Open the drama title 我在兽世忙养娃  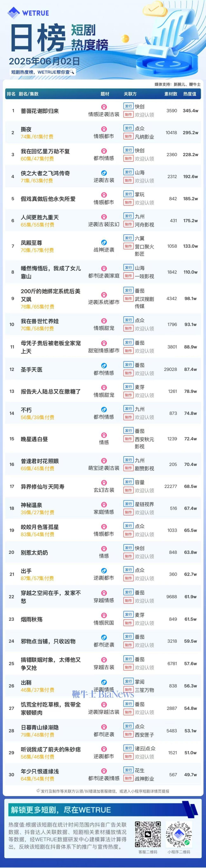click(x=40, y=321)
